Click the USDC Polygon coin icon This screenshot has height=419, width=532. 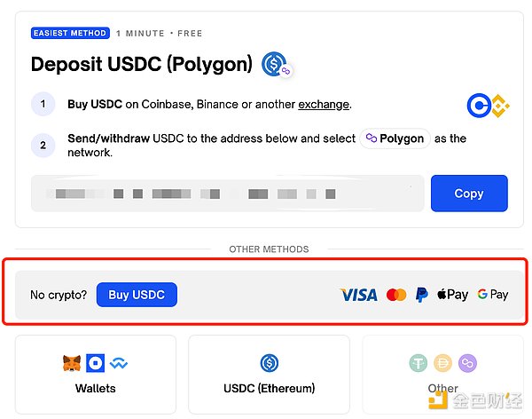pos(275,65)
